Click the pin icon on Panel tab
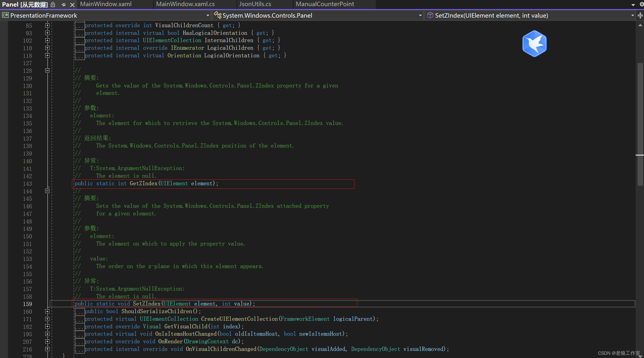Viewport: 644px width, 358px height. pyautogui.click(x=64, y=4)
